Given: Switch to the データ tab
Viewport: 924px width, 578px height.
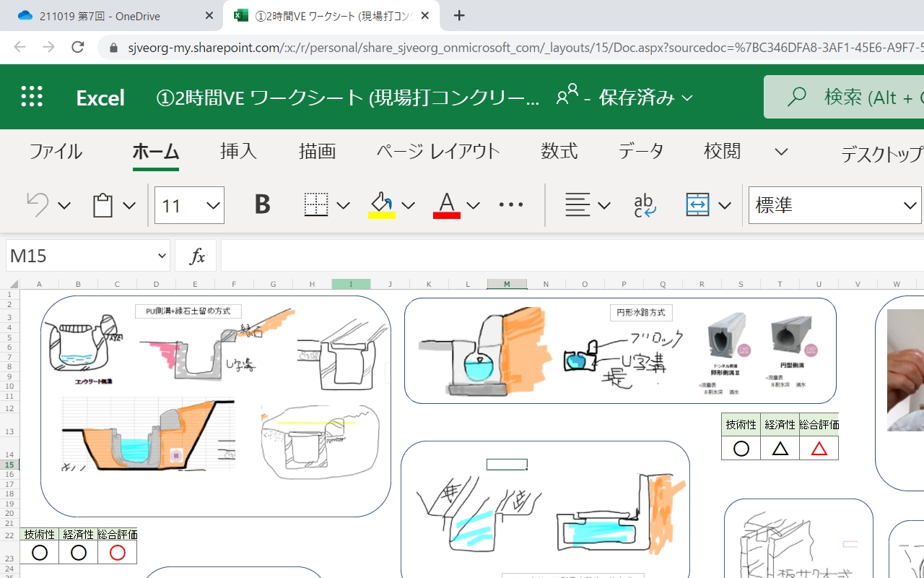Looking at the screenshot, I should 641,151.
